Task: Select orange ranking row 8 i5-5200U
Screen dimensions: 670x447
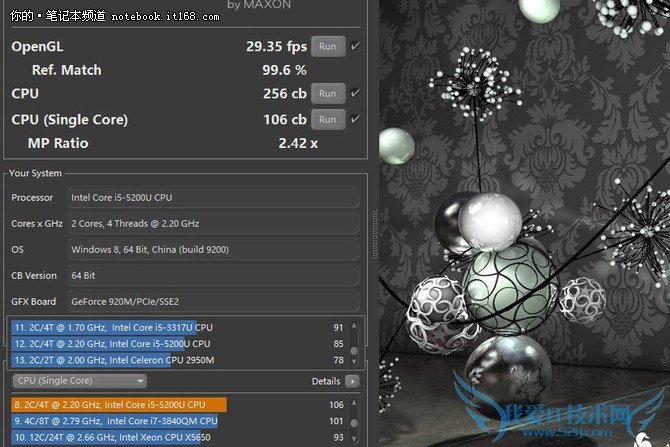Action: (x=179, y=405)
